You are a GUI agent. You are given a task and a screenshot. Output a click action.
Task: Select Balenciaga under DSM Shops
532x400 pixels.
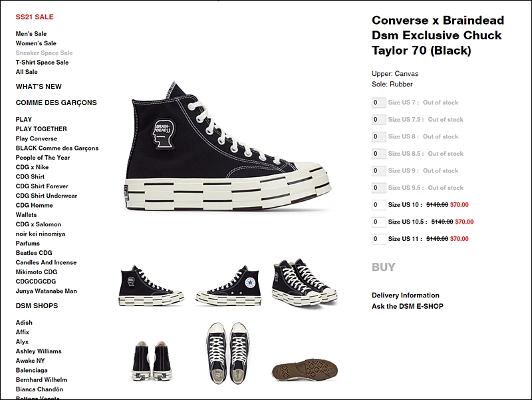coord(31,370)
